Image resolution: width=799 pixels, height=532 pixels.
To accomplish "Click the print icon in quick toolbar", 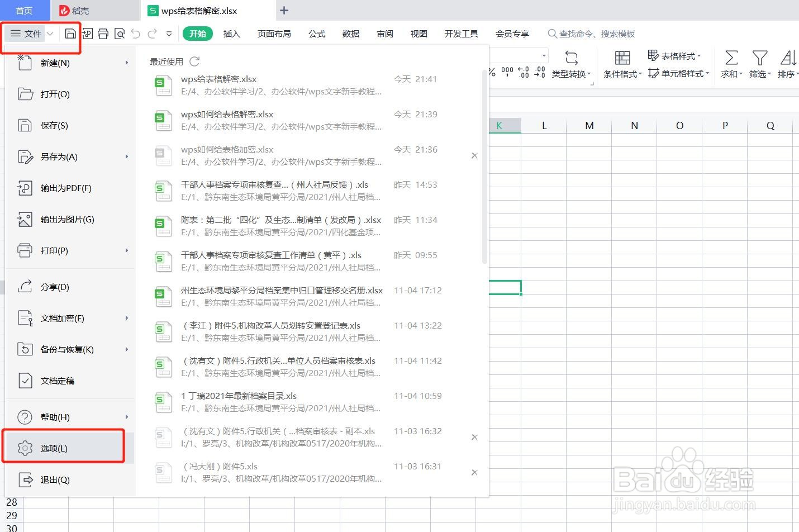I will point(103,34).
